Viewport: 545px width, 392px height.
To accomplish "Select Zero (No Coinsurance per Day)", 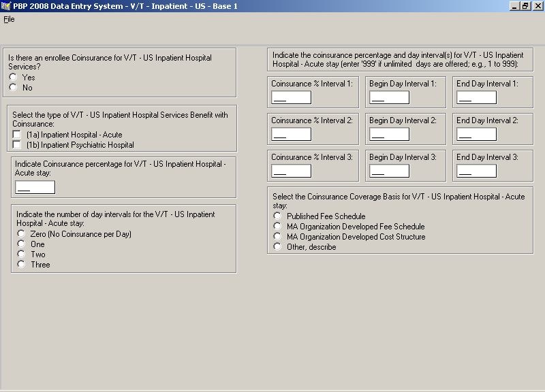I will (x=22, y=233).
